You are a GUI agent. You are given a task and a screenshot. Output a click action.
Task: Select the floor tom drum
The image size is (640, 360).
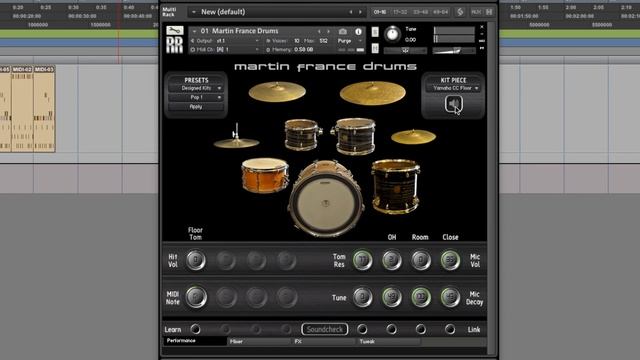[396, 187]
